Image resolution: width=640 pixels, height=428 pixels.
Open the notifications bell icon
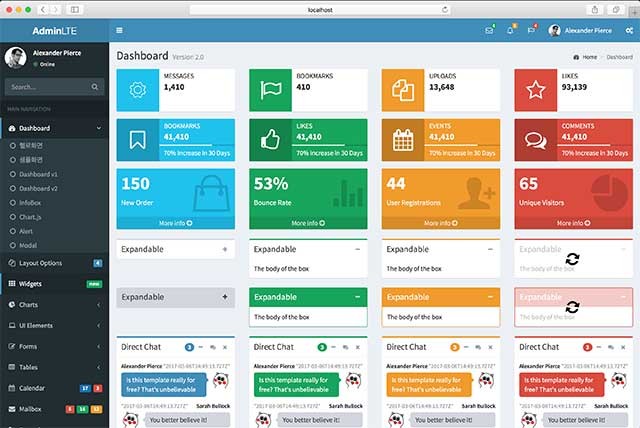coord(510,30)
